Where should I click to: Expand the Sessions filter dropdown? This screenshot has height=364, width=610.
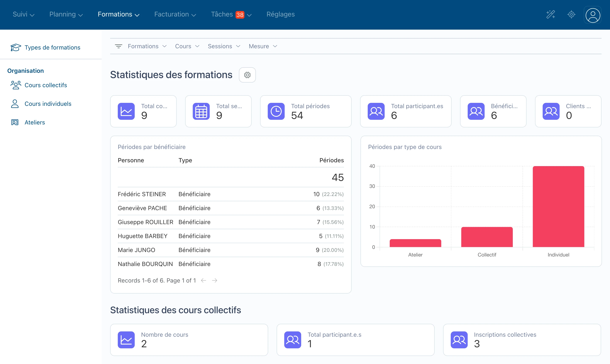pyautogui.click(x=224, y=46)
